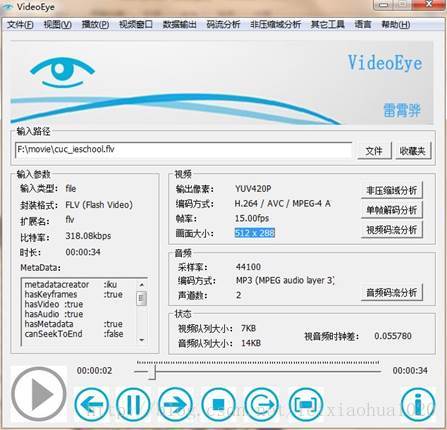The height and width of the screenshot is (430, 447).
Task: Click the highlighted 512 x 288 value
Action: click(255, 233)
